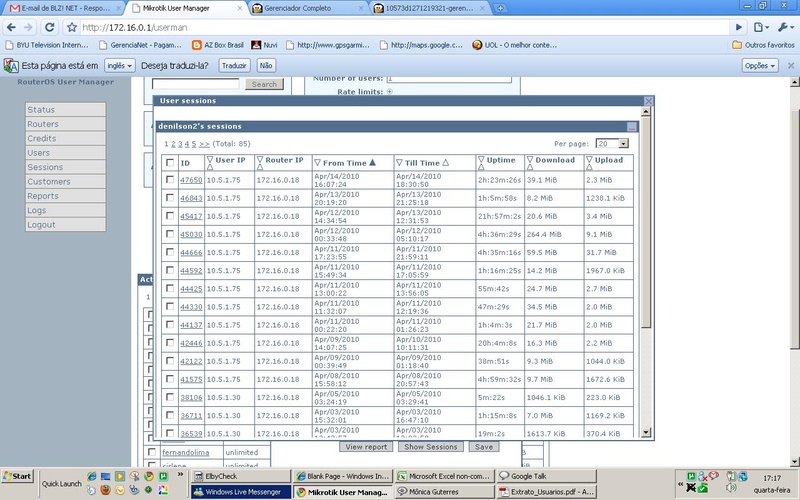Click the View report button

(x=366, y=447)
